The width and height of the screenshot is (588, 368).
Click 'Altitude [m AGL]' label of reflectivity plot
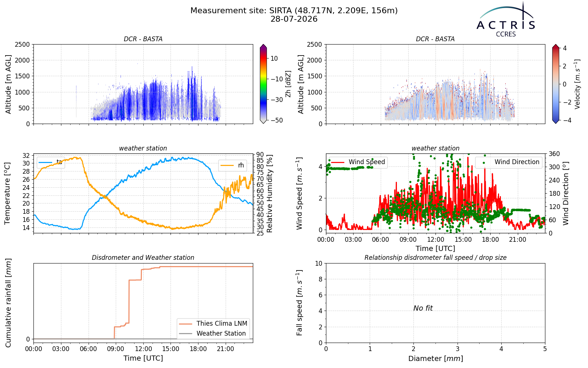(8, 84)
